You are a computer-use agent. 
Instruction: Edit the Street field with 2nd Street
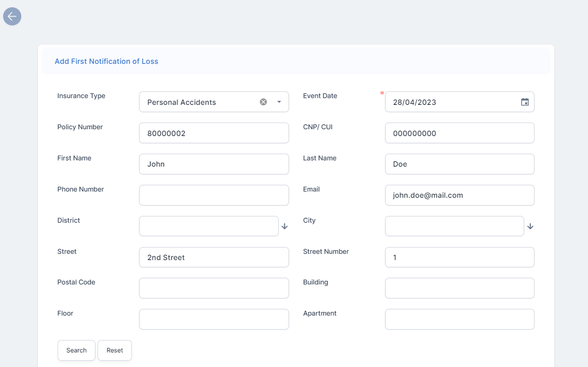tap(214, 257)
